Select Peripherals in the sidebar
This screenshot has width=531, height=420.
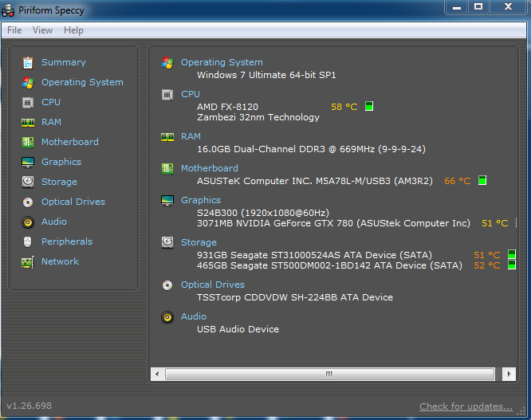[67, 242]
